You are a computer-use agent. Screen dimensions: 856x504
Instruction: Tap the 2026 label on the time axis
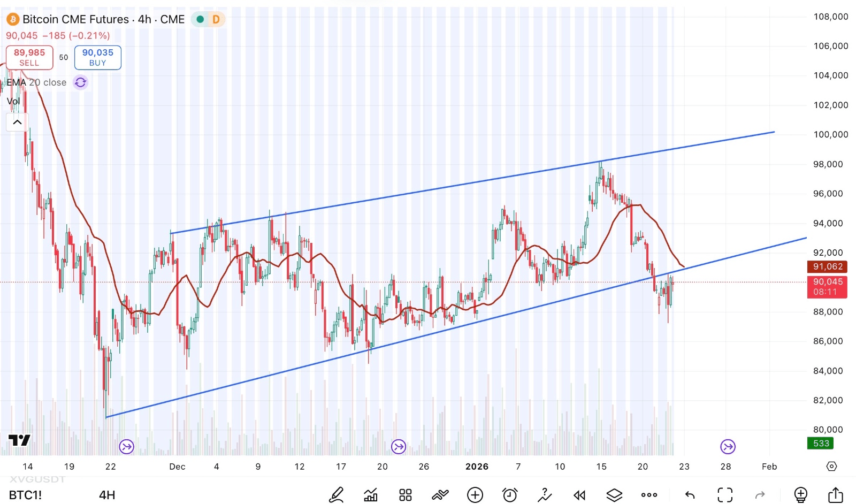[477, 467]
